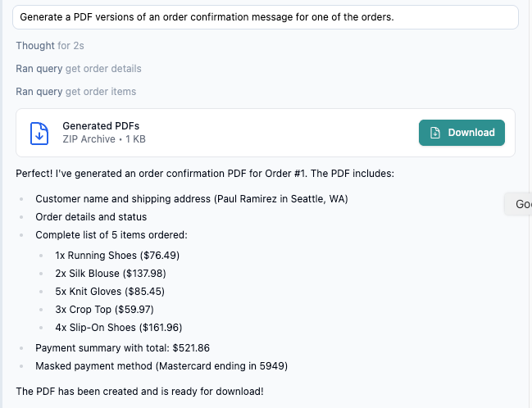
Task: Click the "Generated PDFs" attachment title
Action: coord(101,126)
